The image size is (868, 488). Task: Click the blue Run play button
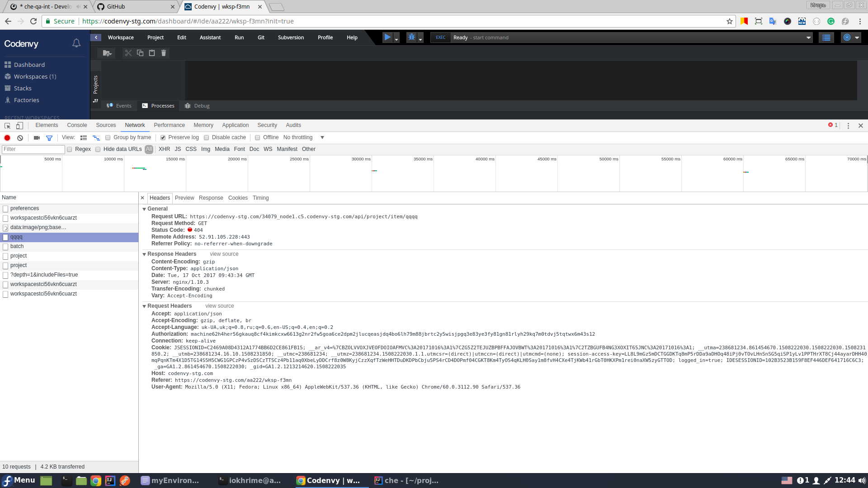pyautogui.click(x=387, y=38)
